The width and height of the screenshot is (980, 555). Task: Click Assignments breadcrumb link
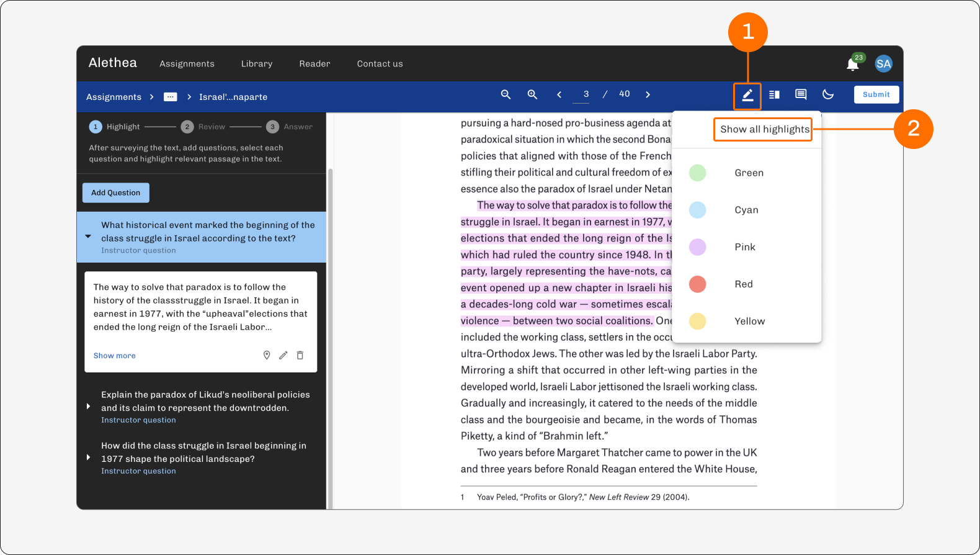114,97
